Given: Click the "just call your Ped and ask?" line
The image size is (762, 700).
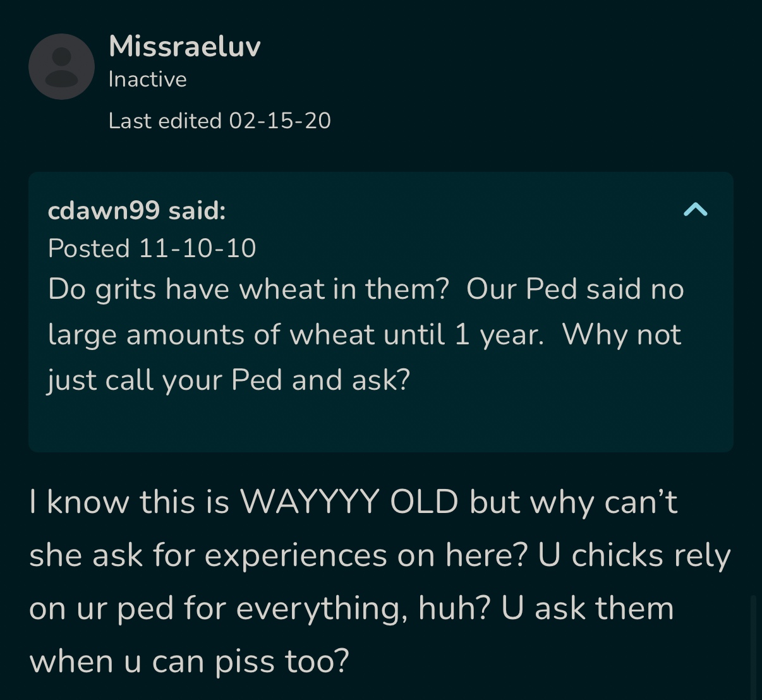Looking at the screenshot, I should 229,380.
